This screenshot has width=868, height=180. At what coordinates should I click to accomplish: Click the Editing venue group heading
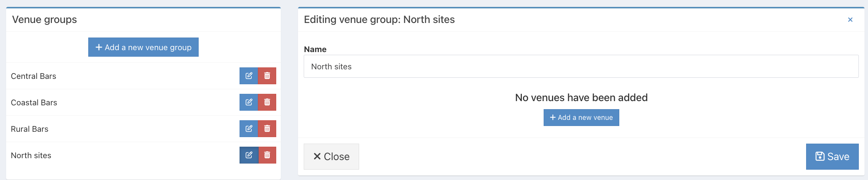pos(379,20)
